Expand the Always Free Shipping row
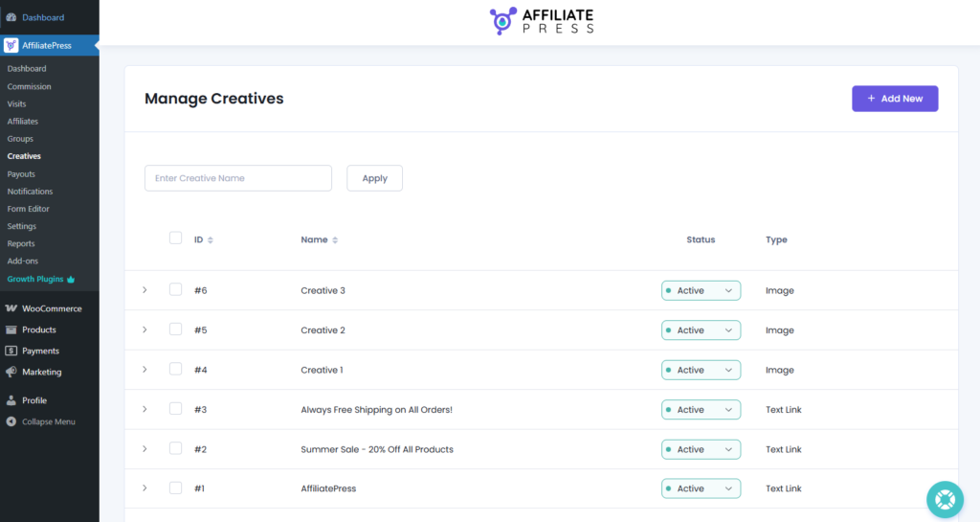The height and width of the screenshot is (522, 980). point(145,409)
